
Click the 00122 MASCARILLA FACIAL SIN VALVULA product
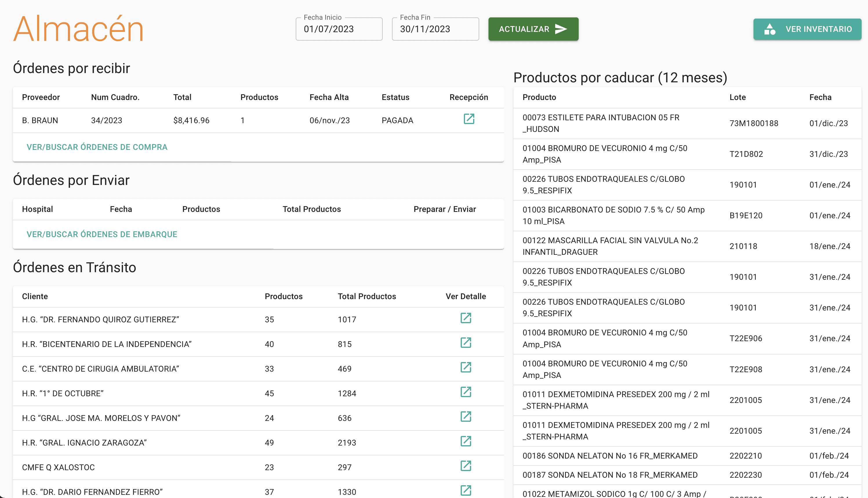(x=610, y=246)
